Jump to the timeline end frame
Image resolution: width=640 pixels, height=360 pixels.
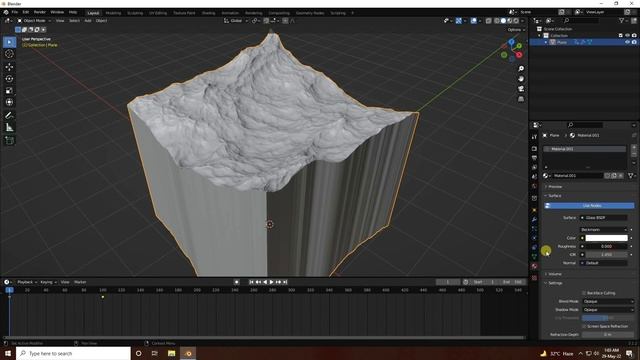pos(285,282)
